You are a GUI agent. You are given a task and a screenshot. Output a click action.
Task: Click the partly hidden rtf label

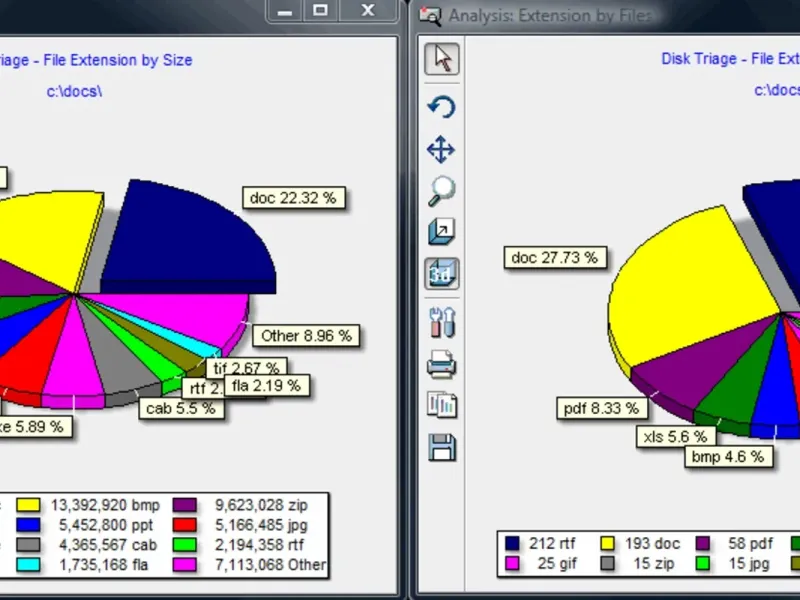pos(203,389)
